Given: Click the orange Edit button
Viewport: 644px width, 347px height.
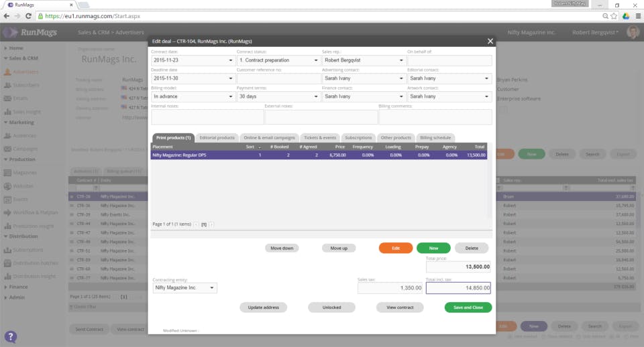Looking at the screenshot, I should coord(396,248).
